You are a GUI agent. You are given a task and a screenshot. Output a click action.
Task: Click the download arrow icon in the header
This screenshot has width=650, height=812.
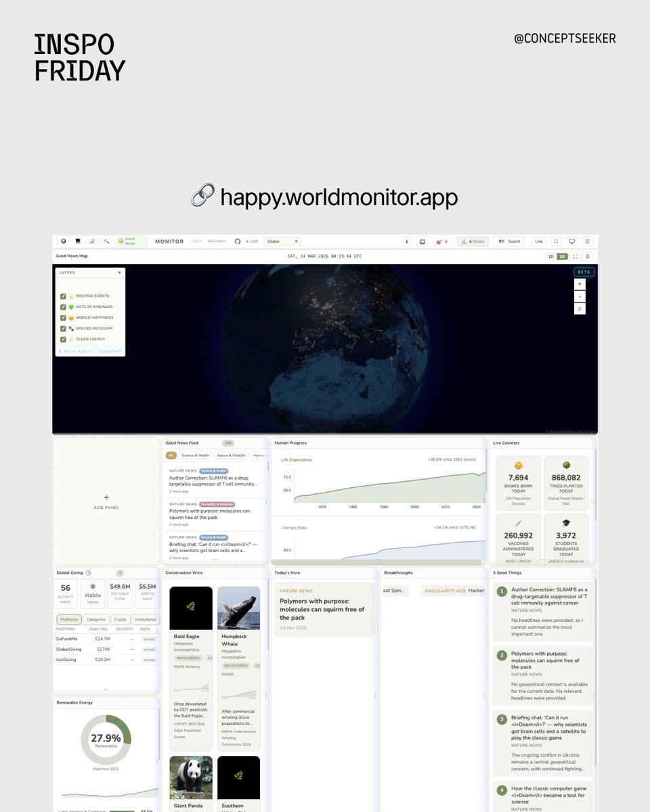[407, 241]
